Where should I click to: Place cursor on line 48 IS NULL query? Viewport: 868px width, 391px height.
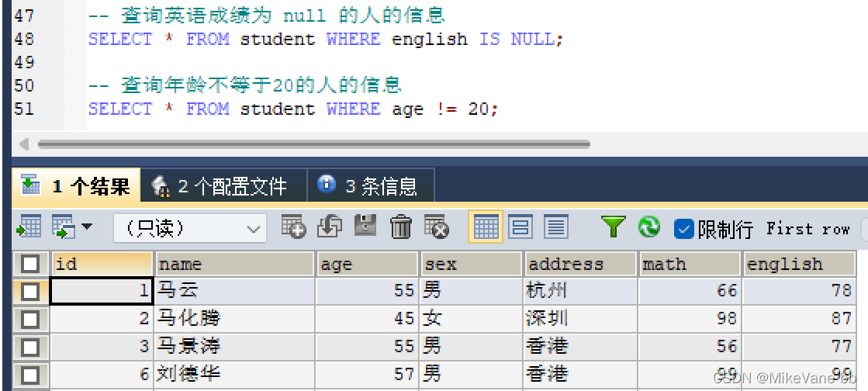coord(326,40)
